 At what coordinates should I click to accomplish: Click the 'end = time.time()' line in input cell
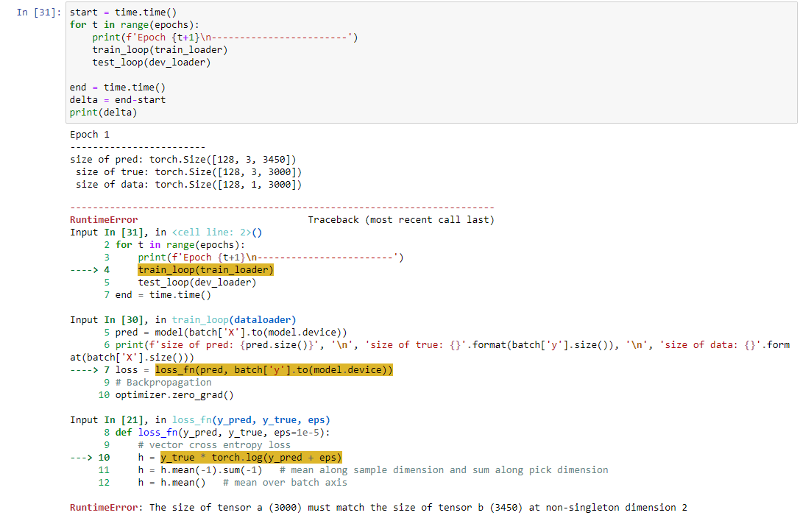point(117,88)
